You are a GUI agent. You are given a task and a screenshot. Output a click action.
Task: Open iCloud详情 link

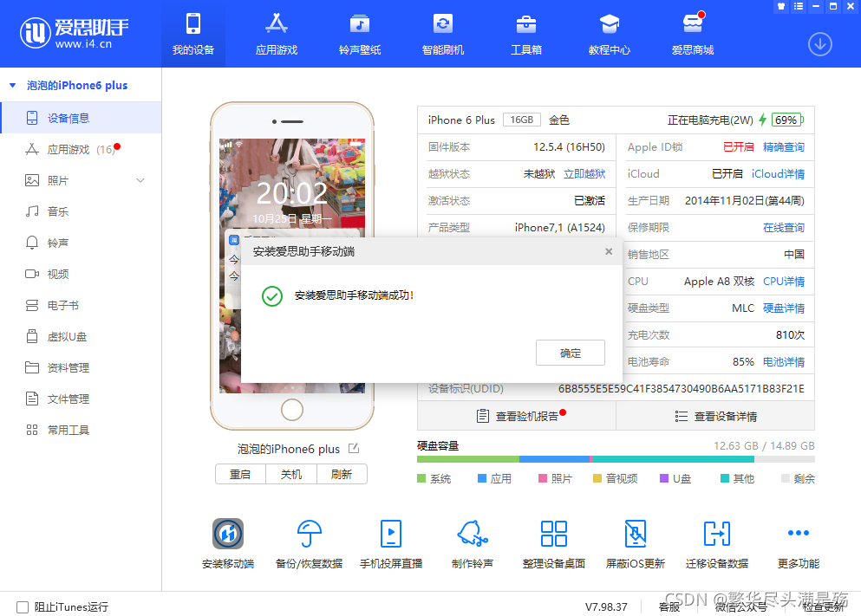click(x=778, y=174)
